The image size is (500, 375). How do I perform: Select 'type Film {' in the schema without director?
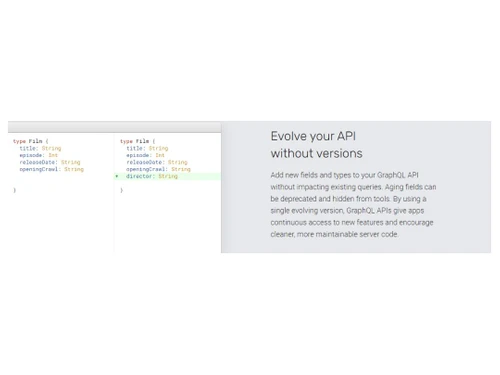[x=31, y=141]
